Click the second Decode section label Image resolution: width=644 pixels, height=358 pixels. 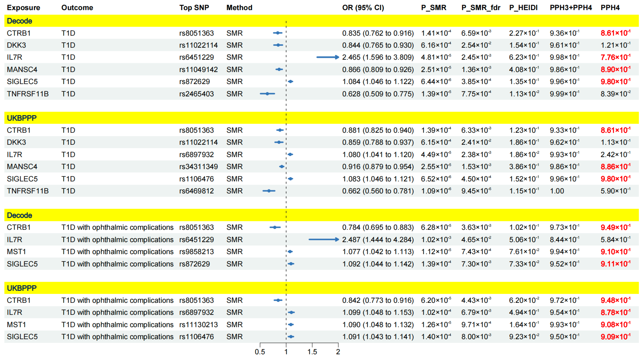[20, 215]
